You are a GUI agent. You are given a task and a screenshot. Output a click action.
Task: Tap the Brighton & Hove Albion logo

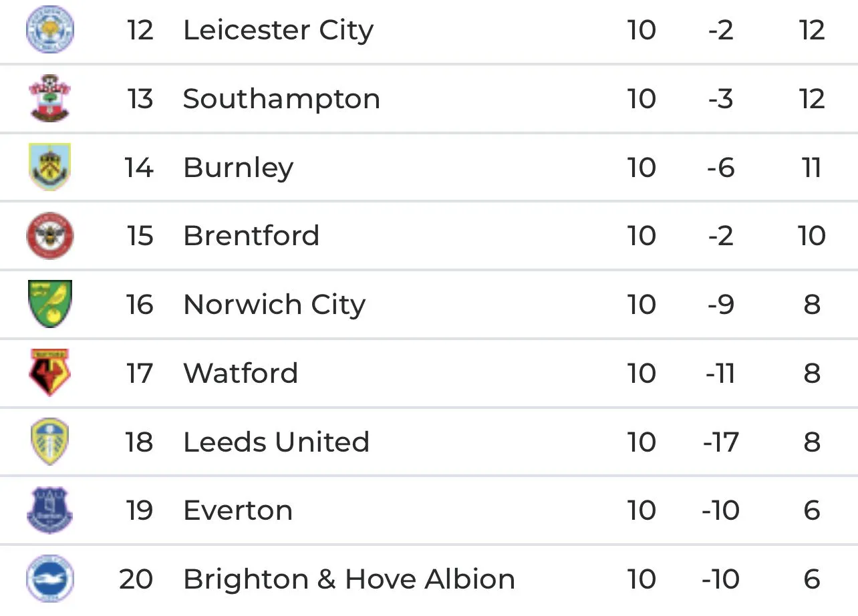point(50,579)
